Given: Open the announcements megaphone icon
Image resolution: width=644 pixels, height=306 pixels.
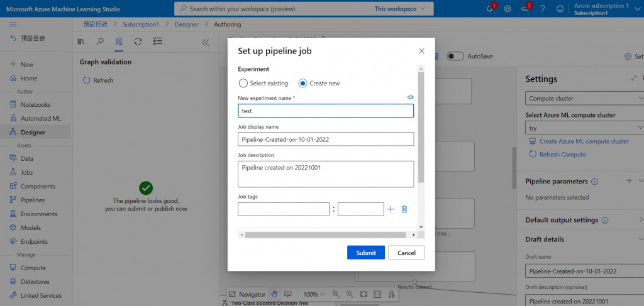Looking at the screenshot, I should 525,9.
